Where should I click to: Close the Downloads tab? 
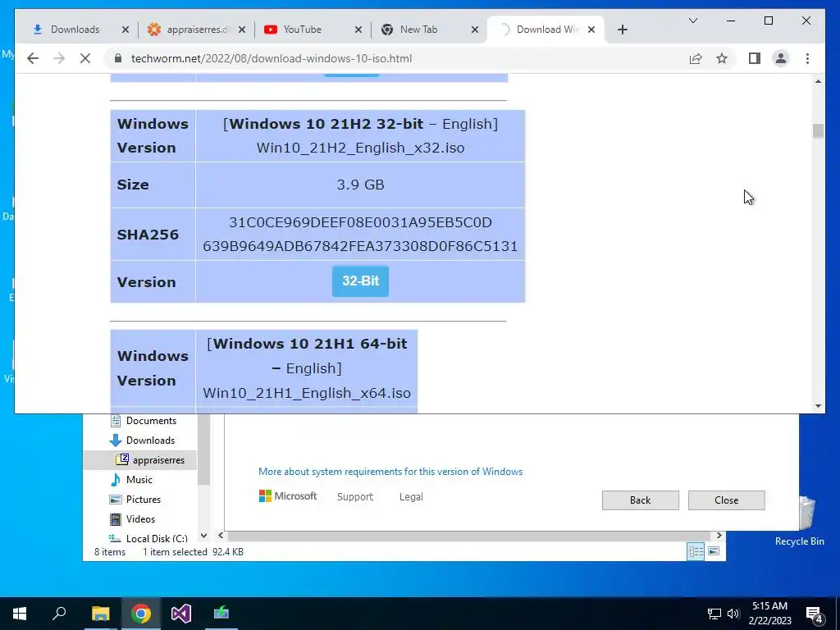(126, 30)
